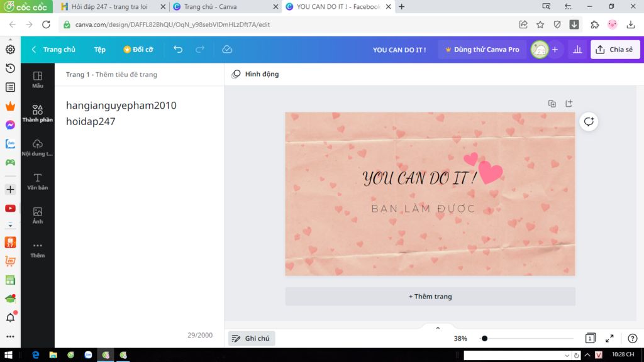
Task: Toggle the Ghi chú notes panel
Action: 251,338
